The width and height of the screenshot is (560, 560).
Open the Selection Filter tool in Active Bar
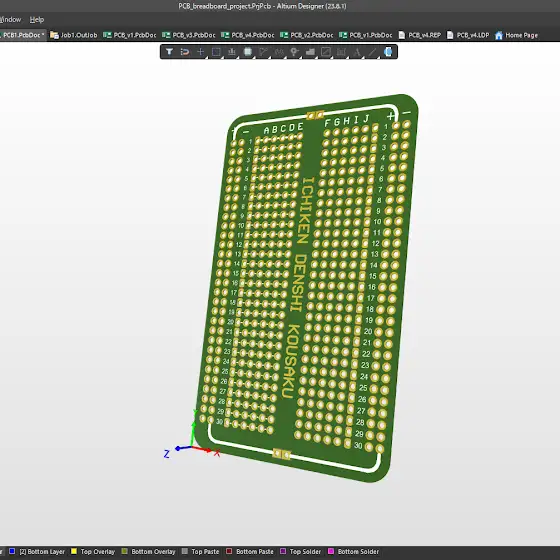tap(169, 52)
